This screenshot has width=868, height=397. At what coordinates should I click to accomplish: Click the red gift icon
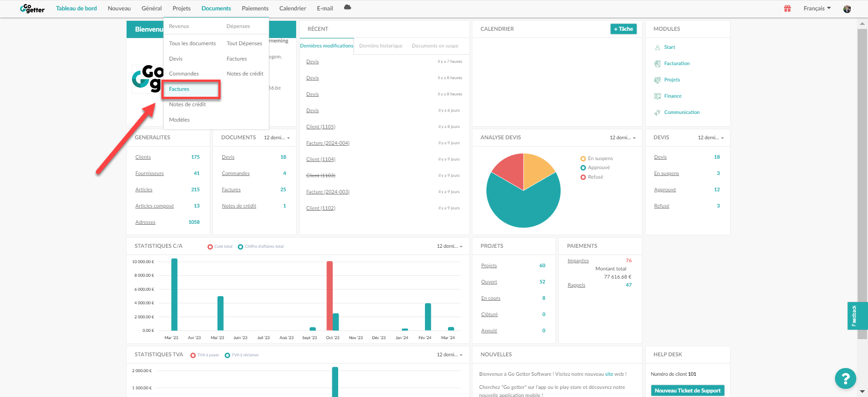pyautogui.click(x=787, y=9)
